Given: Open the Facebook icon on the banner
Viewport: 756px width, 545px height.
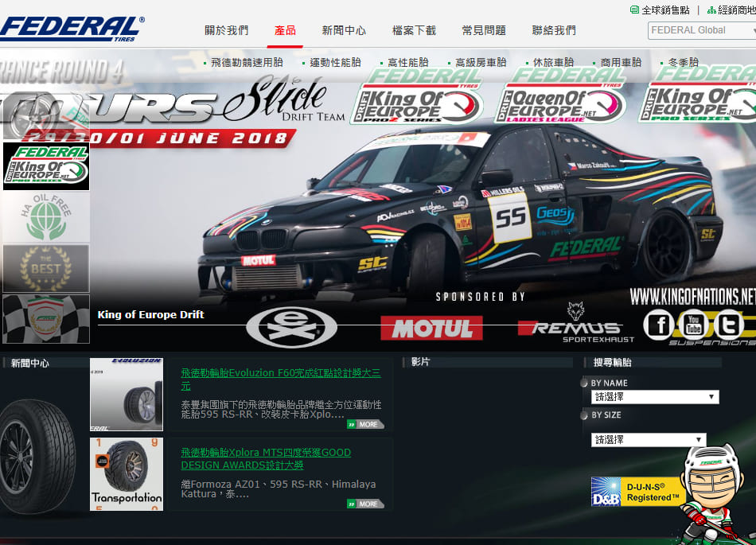Looking at the screenshot, I should pyautogui.click(x=659, y=324).
